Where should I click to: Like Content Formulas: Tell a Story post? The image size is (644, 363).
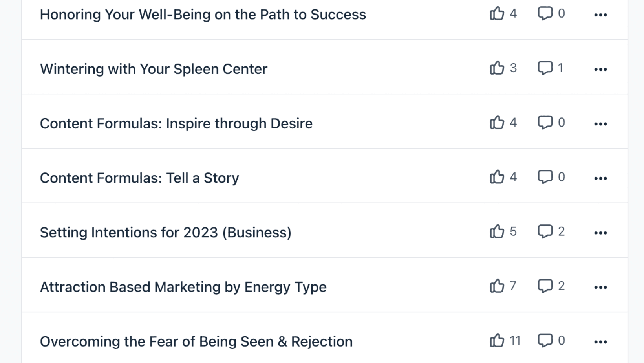coord(497,177)
